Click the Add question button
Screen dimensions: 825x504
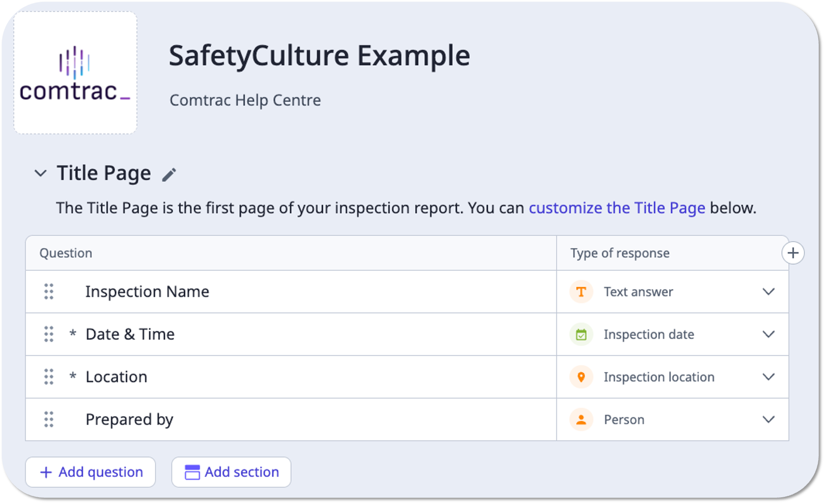tap(91, 472)
